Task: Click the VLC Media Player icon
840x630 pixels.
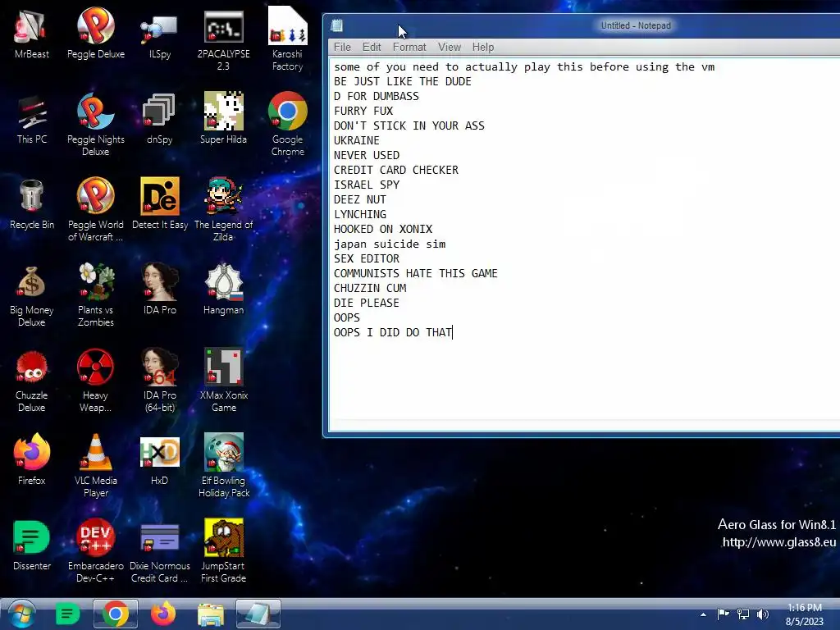Action: click(95, 466)
